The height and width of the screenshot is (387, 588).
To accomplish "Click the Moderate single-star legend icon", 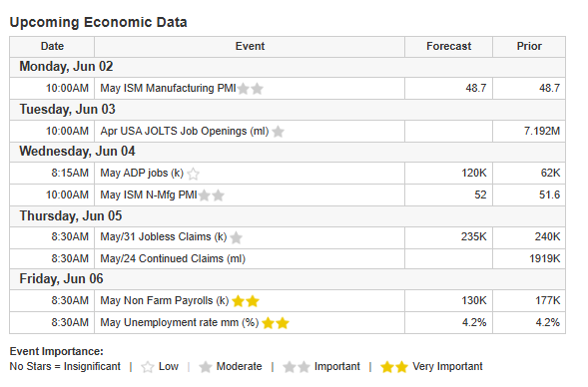I will coord(205,367).
